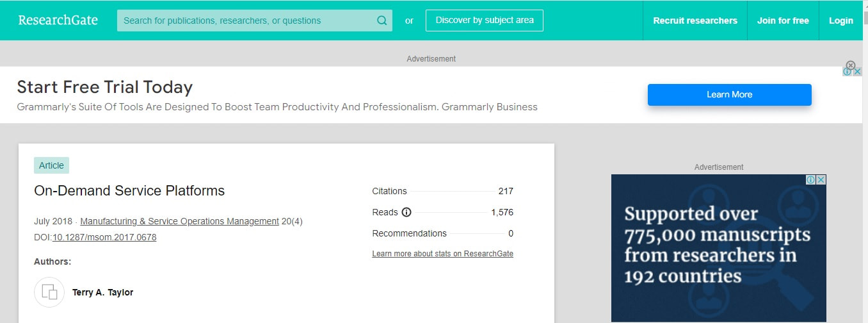The image size is (868, 323).
Task: Click the Grammarly Business ad description
Action: click(277, 107)
